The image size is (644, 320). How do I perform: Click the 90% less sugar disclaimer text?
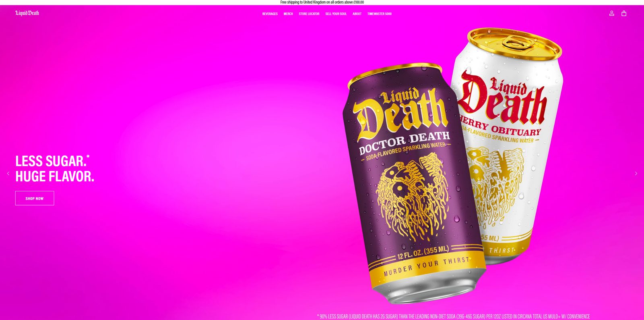pos(453,316)
